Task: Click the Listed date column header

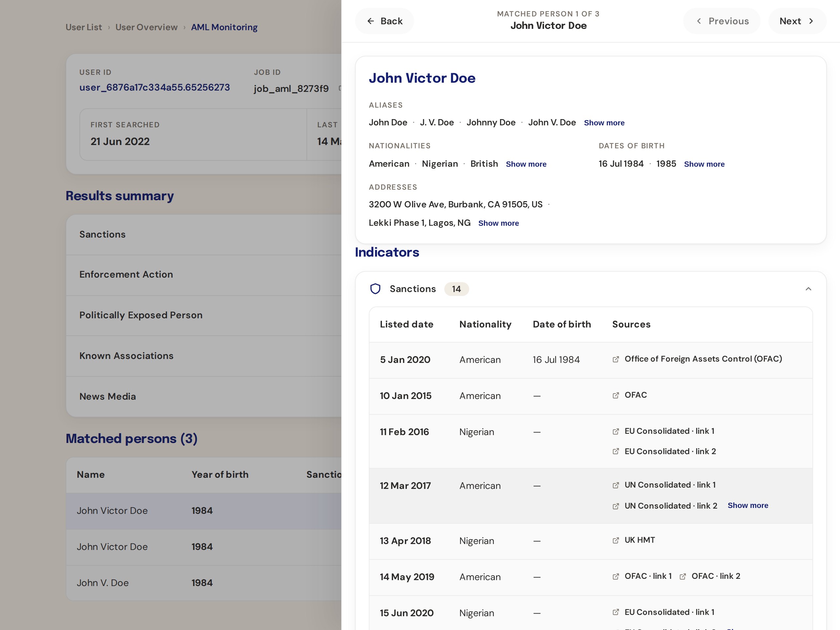Action: [x=406, y=324]
